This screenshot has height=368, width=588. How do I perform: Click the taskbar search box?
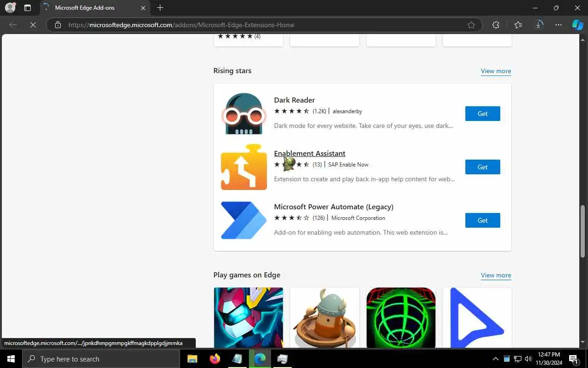point(101,359)
